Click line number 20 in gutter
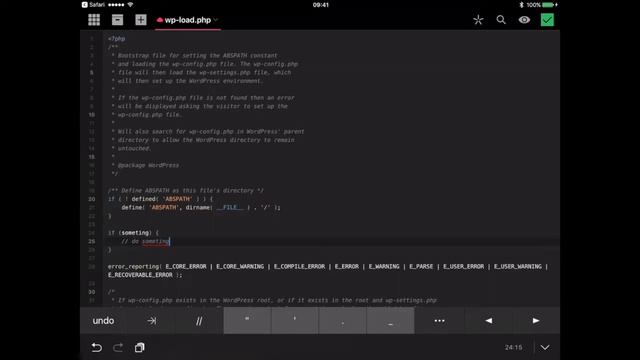 point(92,199)
